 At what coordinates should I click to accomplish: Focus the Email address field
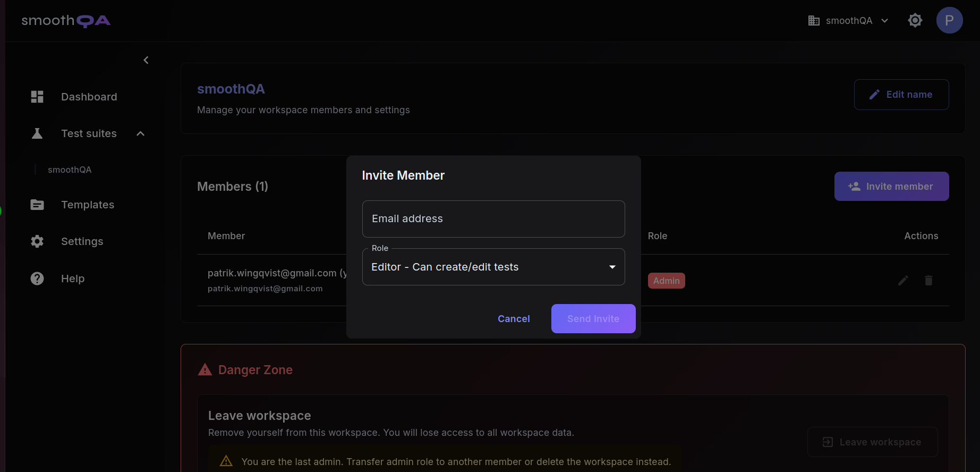pyautogui.click(x=493, y=219)
